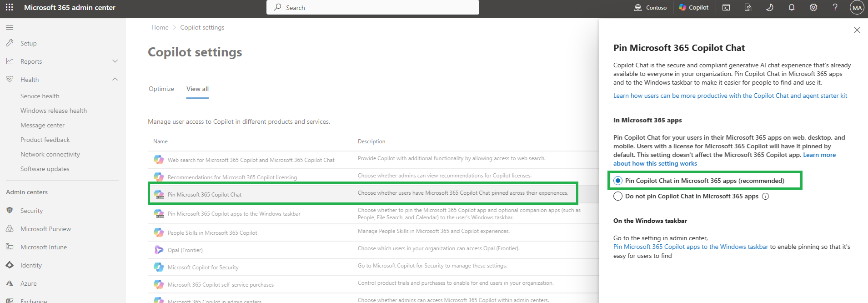Open People Skills in Microsoft 365 Copilot
The width and height of the screenshot is (868, 303).
pos(212,233)
